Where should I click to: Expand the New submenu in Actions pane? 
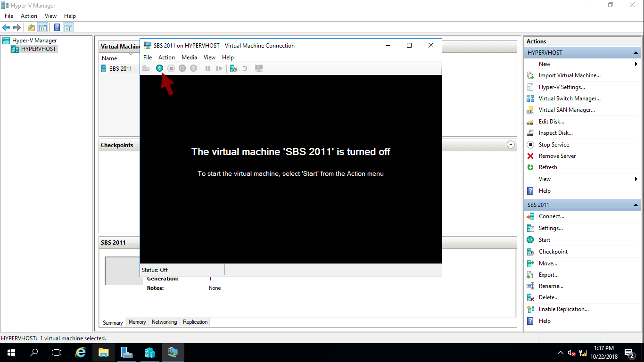tap(636, 64)
